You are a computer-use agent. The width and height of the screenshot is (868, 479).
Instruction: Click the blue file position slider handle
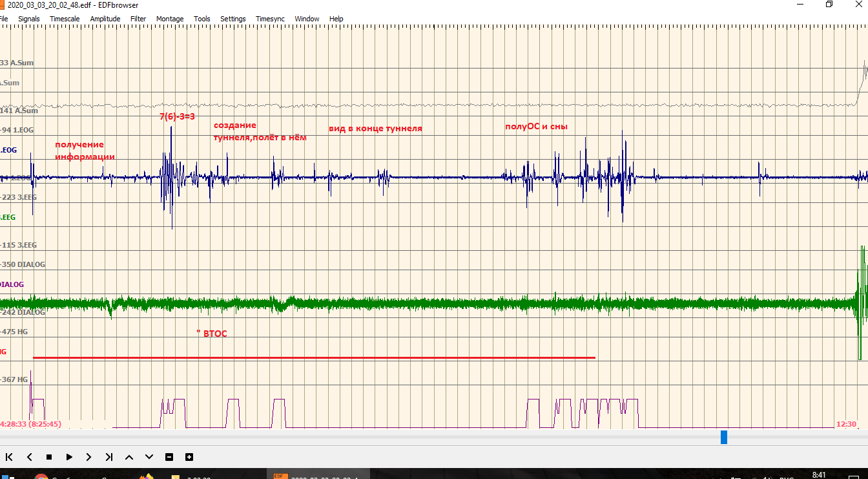(x=724, y=438)
